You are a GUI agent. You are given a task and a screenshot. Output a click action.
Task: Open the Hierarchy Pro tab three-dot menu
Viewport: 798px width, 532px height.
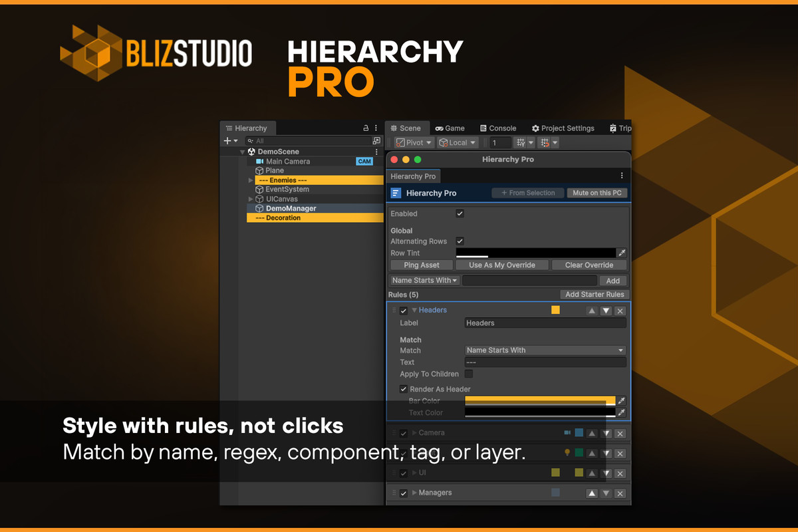622,176
